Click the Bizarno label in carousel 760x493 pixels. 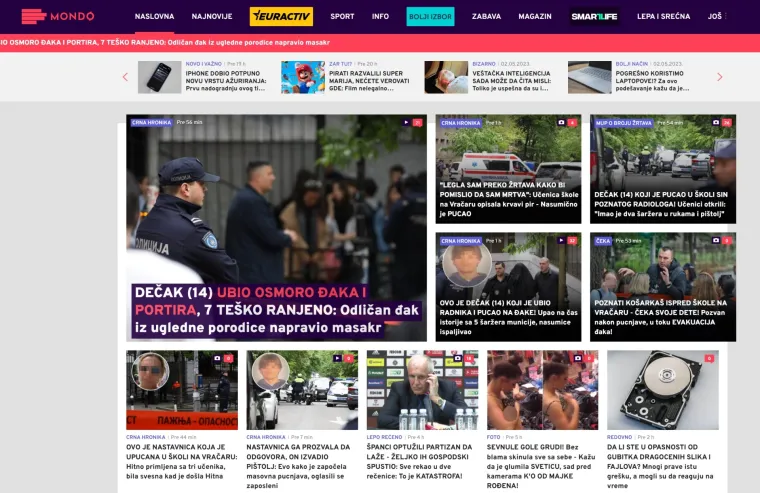coord(484,64)
